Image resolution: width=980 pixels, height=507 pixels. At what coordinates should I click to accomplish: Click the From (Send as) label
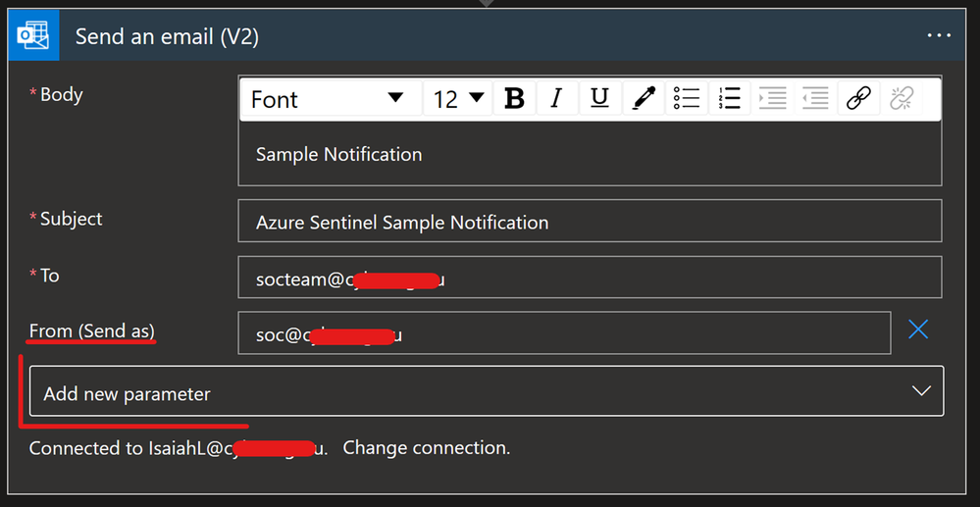[92, 331]
